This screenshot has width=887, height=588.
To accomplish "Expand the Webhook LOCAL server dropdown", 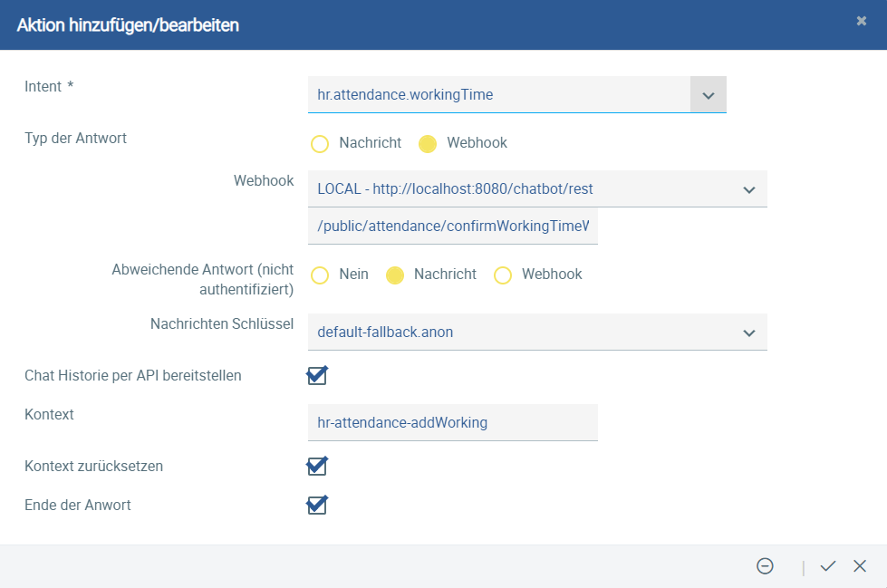I will pos(749,189).
